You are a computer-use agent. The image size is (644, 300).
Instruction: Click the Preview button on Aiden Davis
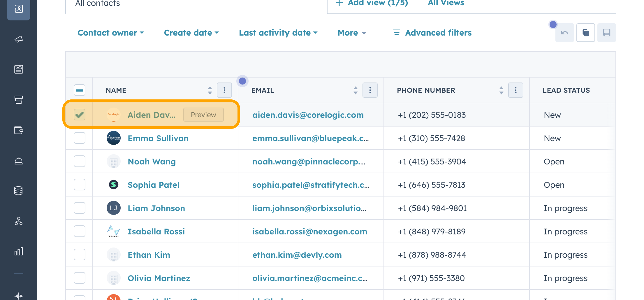coord(203,115)
